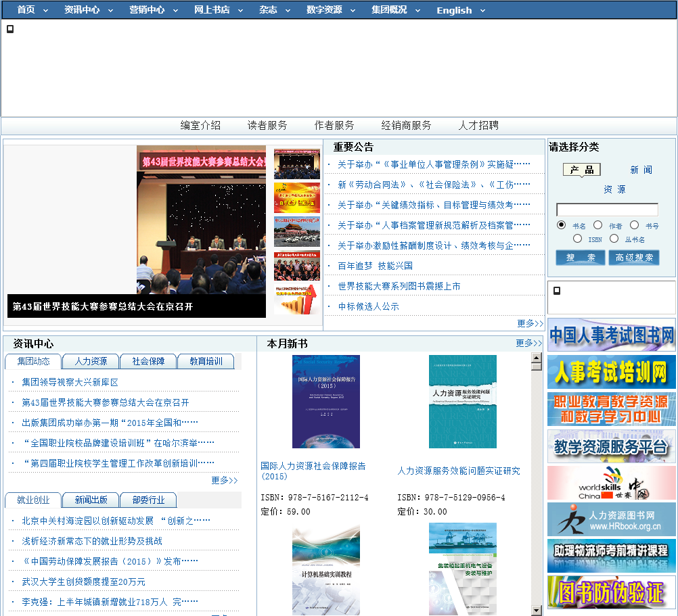Viewport: 678px width, 616px height.
Task: Open the 网上书店 navigation menu
Action: pos(212,9)
